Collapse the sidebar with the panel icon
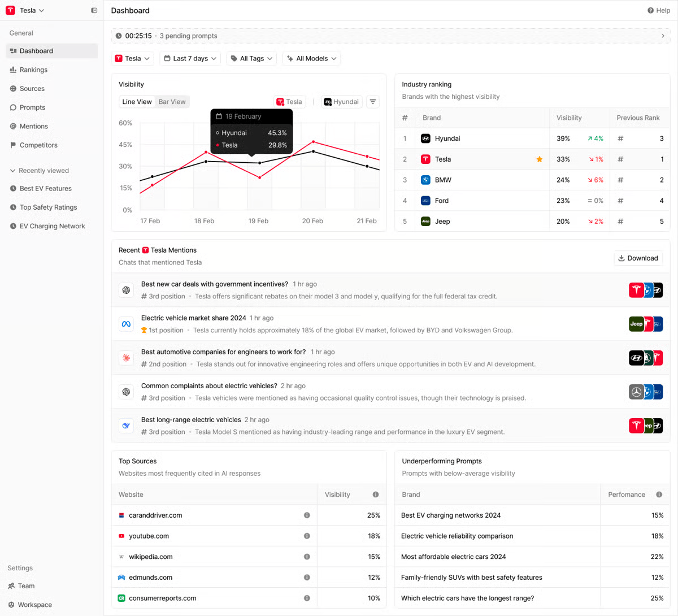678x616 pixels. click(x=94, y=10)
